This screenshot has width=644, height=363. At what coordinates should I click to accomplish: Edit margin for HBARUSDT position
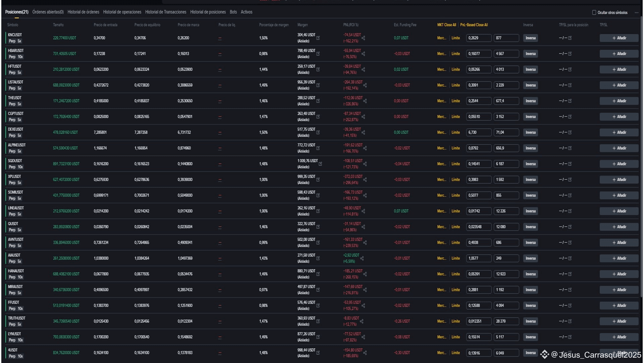318,54
